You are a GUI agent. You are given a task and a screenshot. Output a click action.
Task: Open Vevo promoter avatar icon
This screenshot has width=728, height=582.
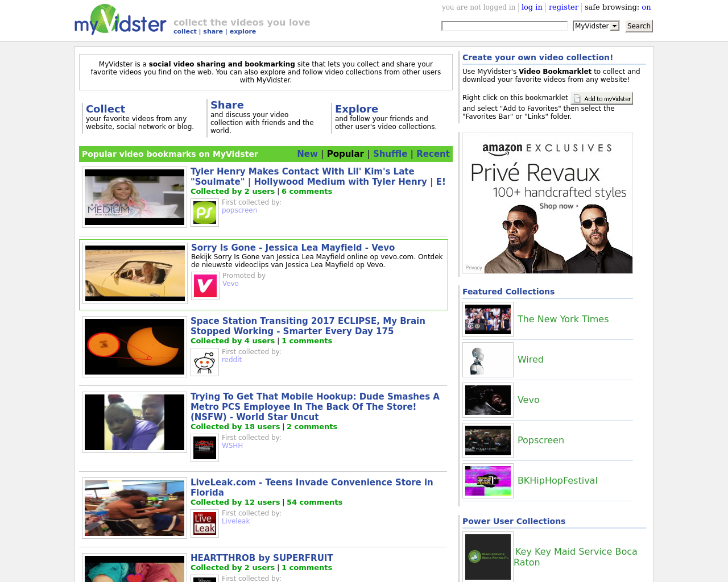click(205, 286)
